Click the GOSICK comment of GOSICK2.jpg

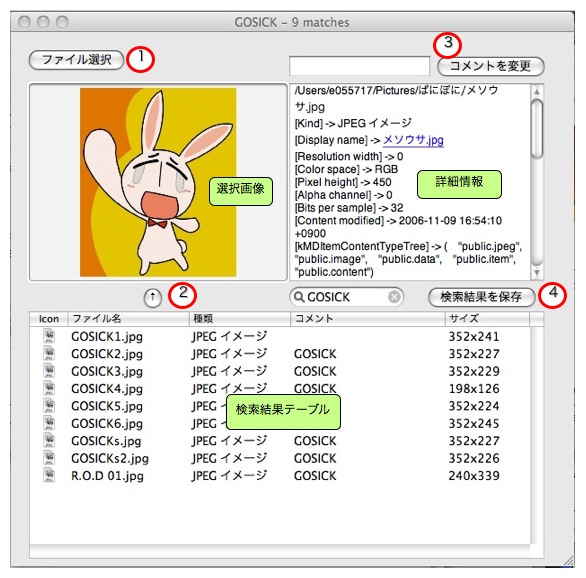(x=315, y=354)
